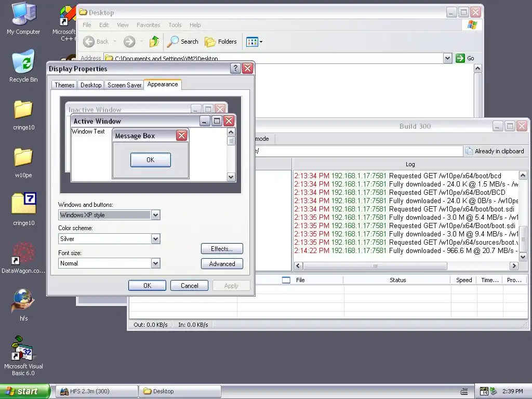Screen dimensions: 532x399
Task: Go up one folder level in Explorer
Action: (154, 42)
